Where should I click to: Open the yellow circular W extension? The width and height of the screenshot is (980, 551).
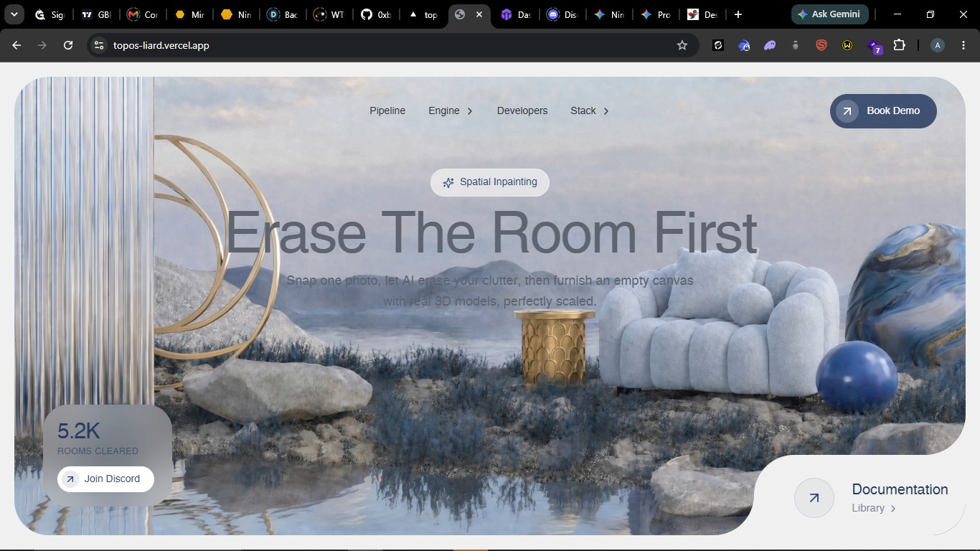pos(847,45)
